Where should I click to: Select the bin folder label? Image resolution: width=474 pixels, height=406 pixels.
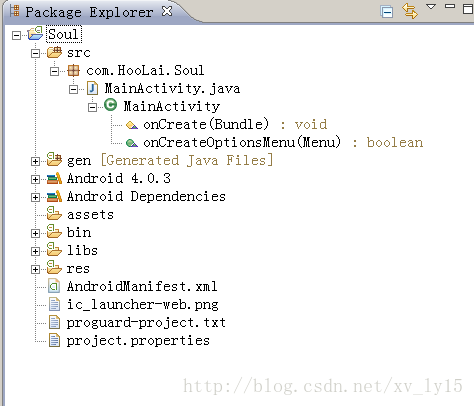79,233
